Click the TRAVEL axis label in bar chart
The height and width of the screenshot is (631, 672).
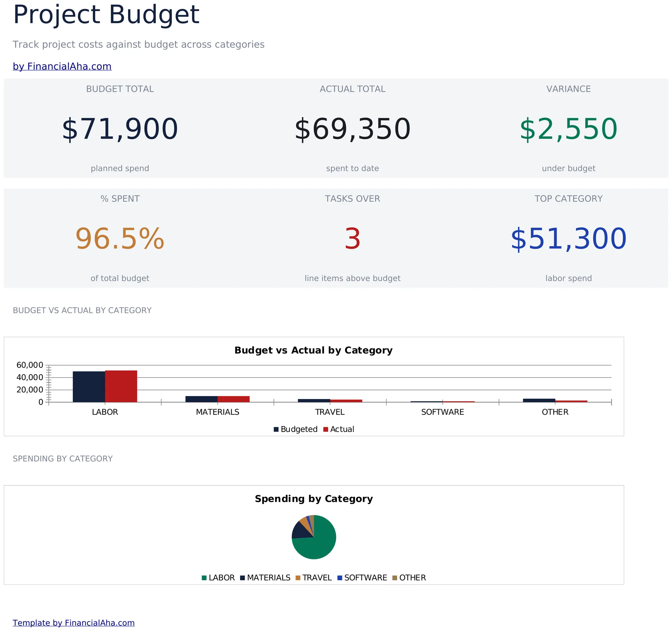click(x=330, y=412)
